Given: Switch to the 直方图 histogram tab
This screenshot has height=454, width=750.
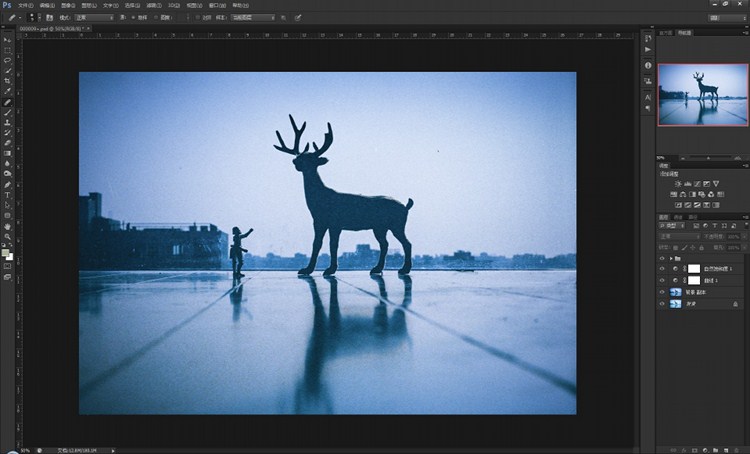Looking at the screenshot, I should 665,33.
